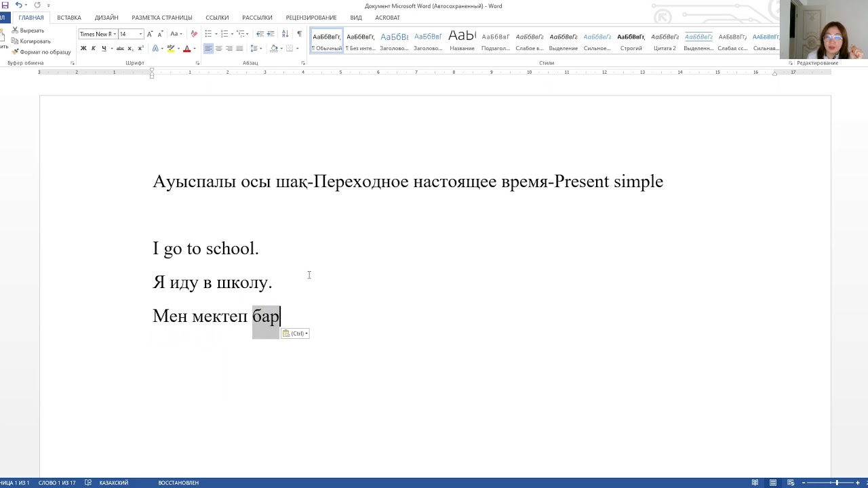Apply the Цитата 2 style

(665, 41)
